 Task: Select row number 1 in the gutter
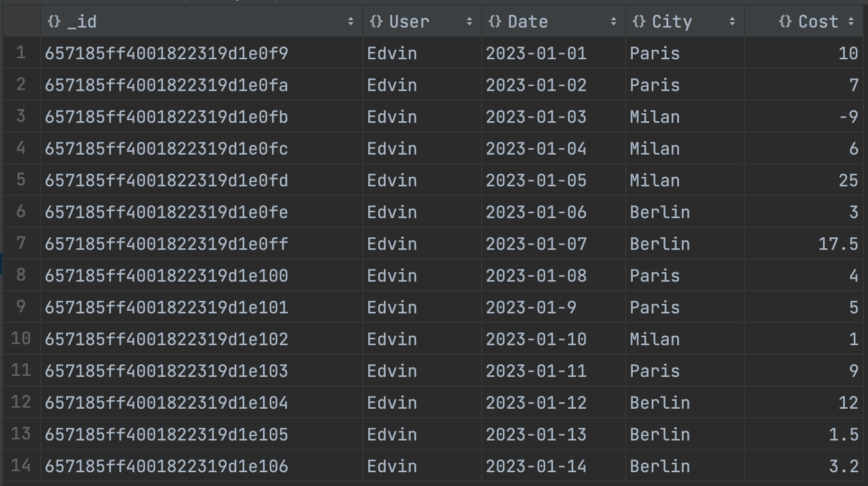click(x=21, y=53)
